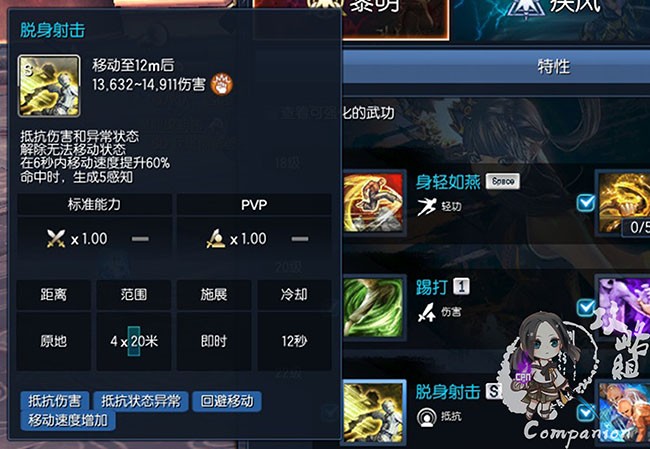
Task: Click the Space hotkey badge
Action: pos(503,182)
